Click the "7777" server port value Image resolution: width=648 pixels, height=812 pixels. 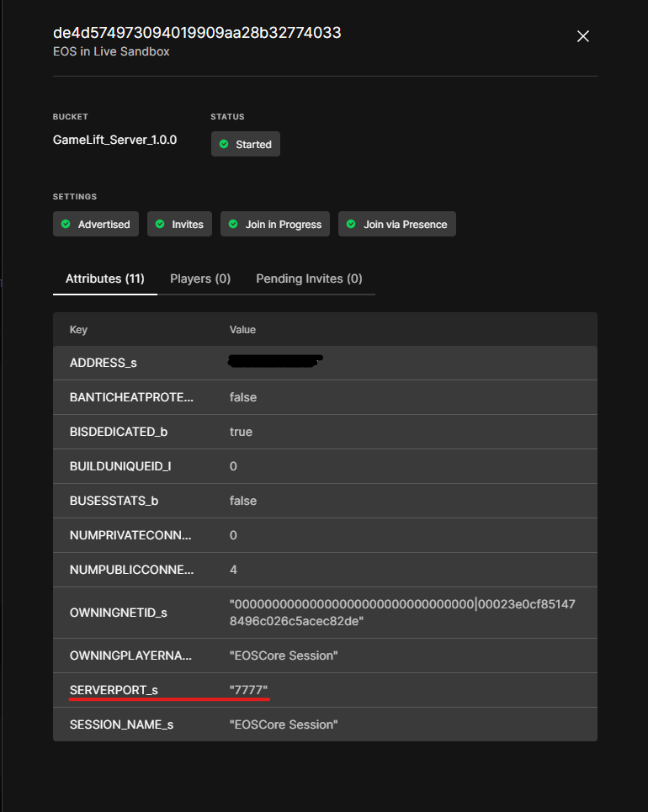click(x=248, y=690)
